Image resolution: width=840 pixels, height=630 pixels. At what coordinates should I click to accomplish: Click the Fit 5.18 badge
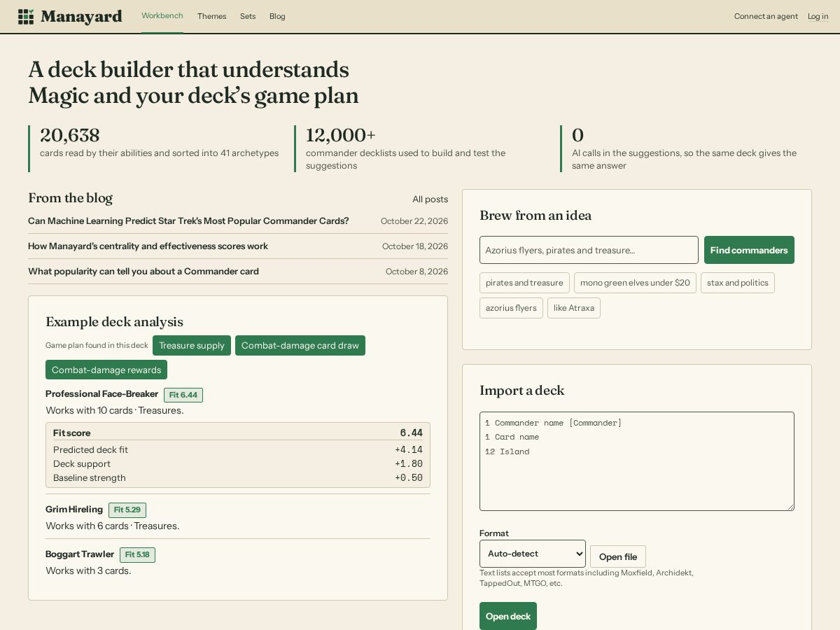(137, 555)
